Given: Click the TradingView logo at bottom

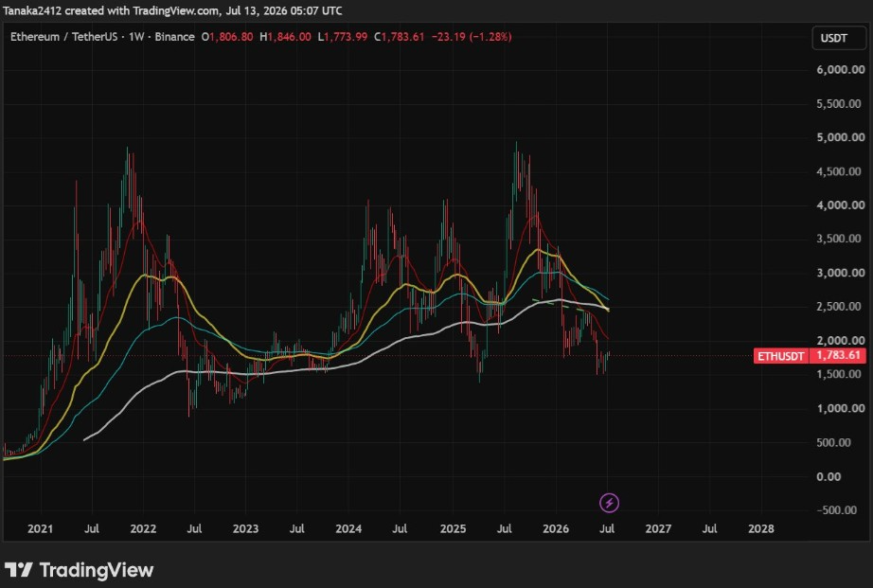Looking at the screenshot, I should tap(79, 570).
